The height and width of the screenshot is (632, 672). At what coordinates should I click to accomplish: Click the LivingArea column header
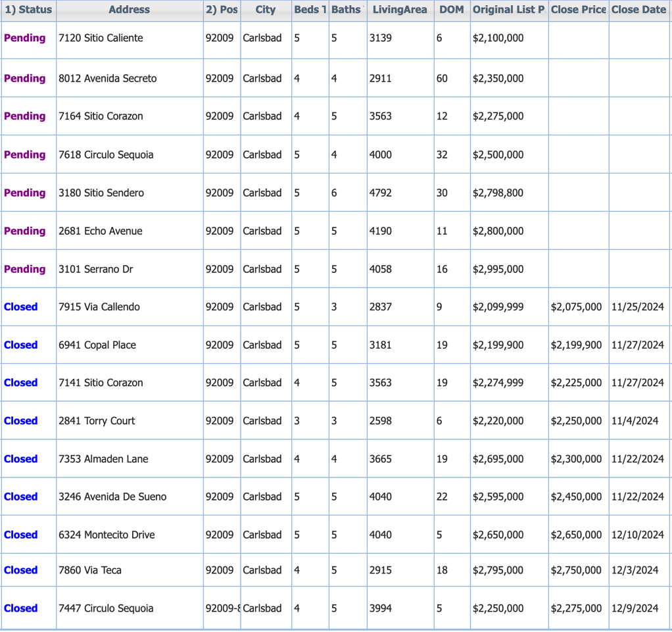[400, 10]
